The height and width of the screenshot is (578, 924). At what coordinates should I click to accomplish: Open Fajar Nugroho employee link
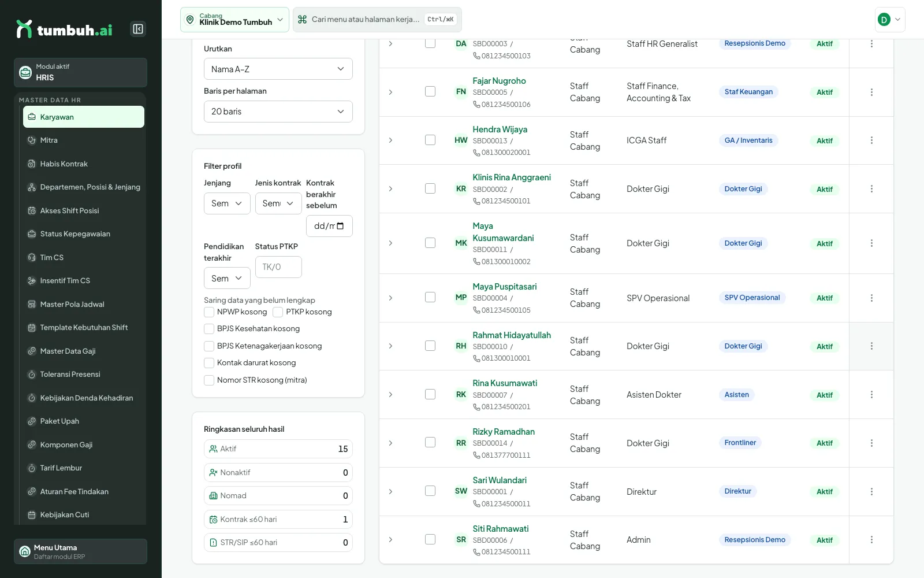(x=499, y=81)
